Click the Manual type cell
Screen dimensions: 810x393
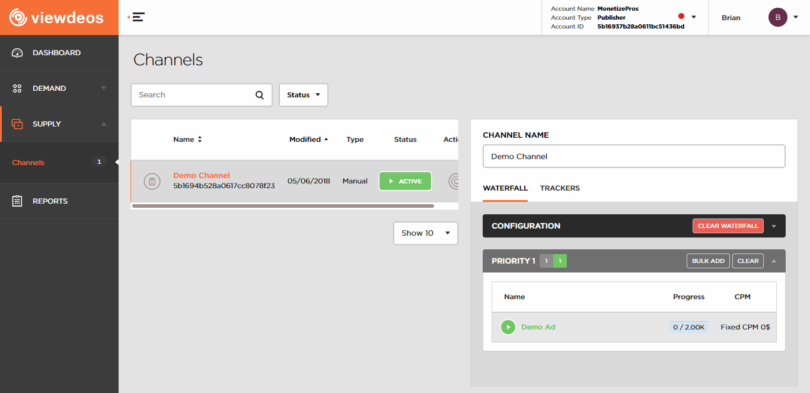[355, 181]
